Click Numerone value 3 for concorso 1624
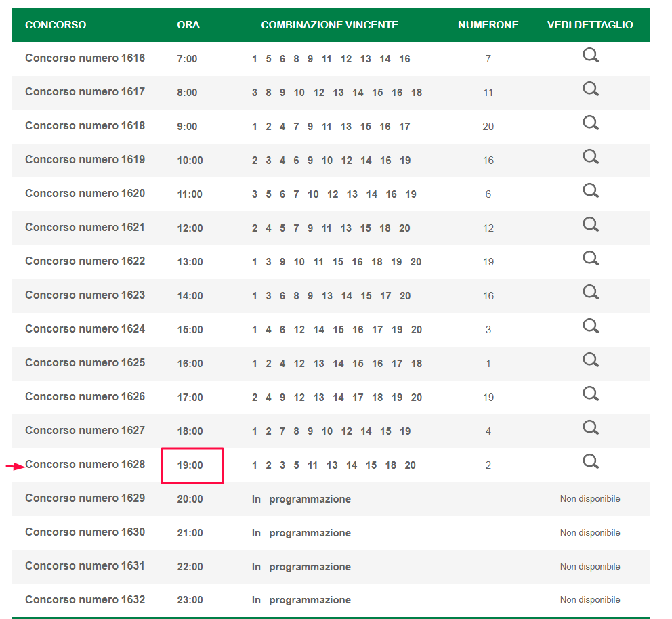Screen dimensions: 672x619 [488, 329]
